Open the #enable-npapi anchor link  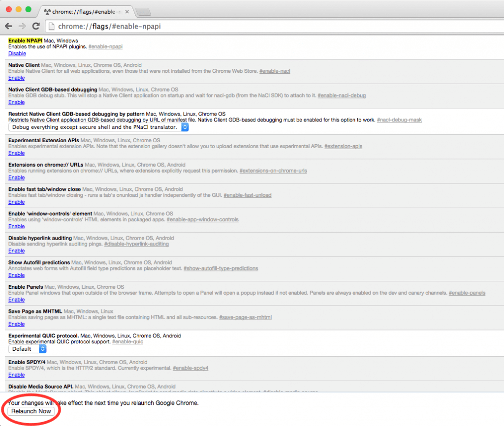[105, 47]
